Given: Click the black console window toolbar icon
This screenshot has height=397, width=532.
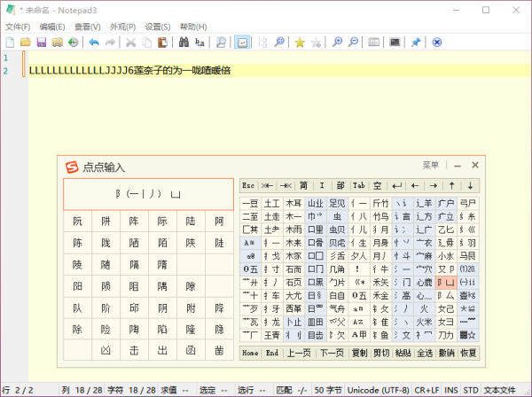Looking at the screenshot, I should tap(395, 43).
